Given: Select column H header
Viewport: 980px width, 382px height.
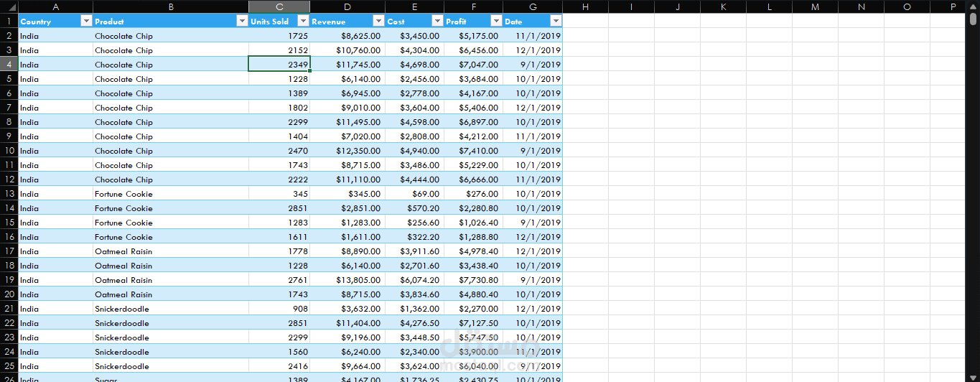Looking at the screenshot, I should [x=585, y=6].
